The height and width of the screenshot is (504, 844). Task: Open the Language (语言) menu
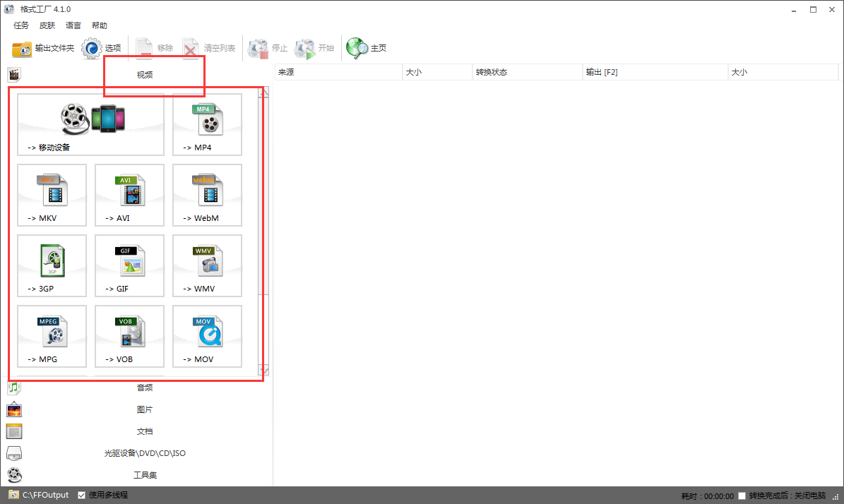pos(73,25)
